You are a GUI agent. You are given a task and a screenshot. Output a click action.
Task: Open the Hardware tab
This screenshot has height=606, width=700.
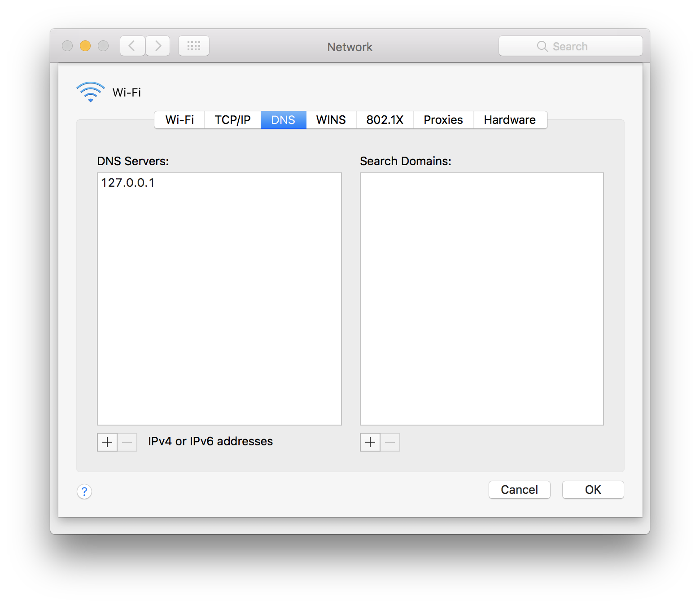[x=510, y=120]
